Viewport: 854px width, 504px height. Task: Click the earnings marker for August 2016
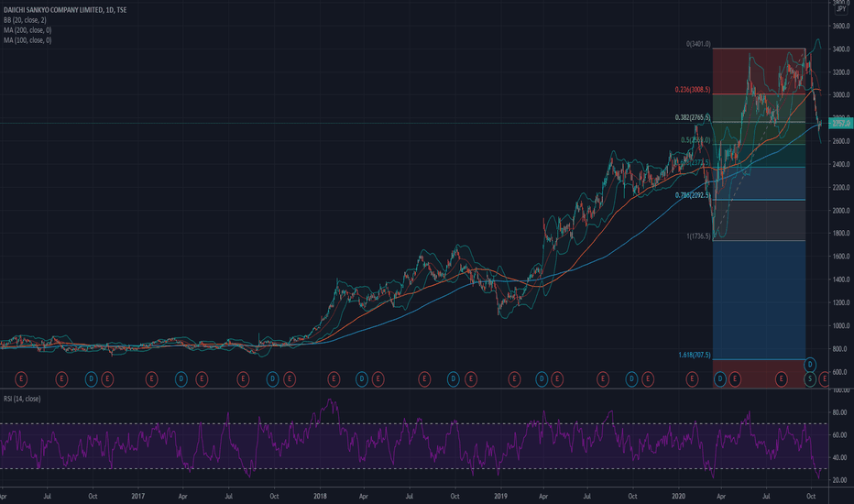[x=61, y=378]
